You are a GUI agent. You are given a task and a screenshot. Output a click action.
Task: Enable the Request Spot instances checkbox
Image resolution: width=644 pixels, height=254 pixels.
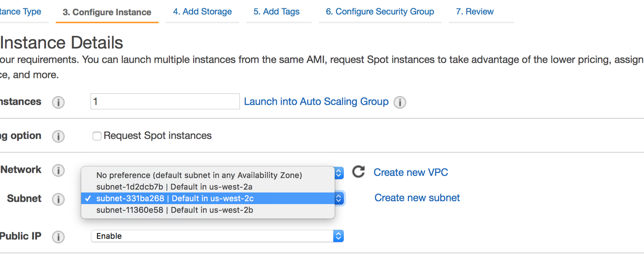97,136
